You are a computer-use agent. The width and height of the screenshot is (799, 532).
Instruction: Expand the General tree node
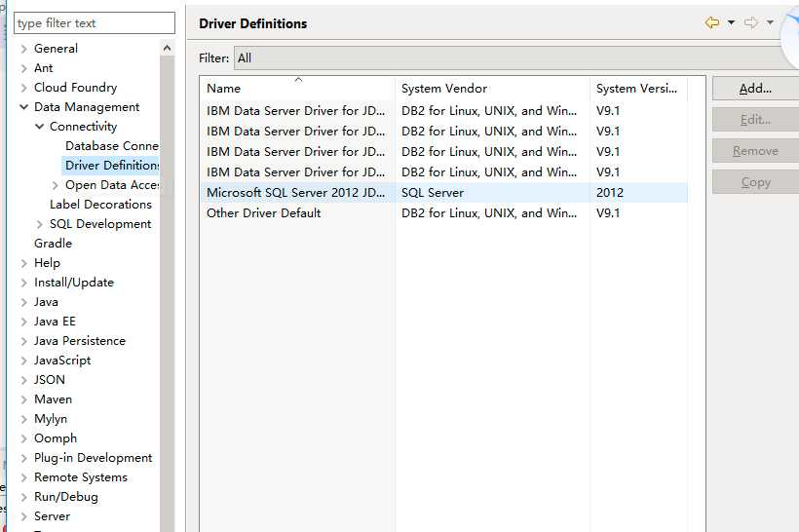click(24, 49)
